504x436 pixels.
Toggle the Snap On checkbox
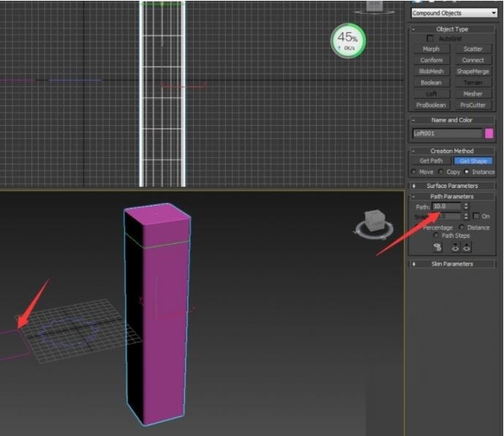coord(476,217)
